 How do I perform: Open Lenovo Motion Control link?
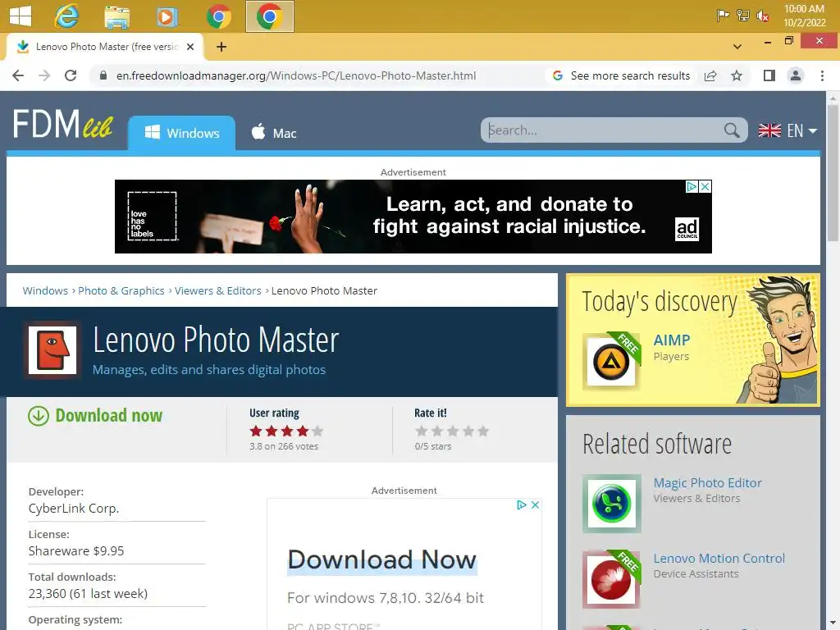pyautogui.click(x=719, y=558)
